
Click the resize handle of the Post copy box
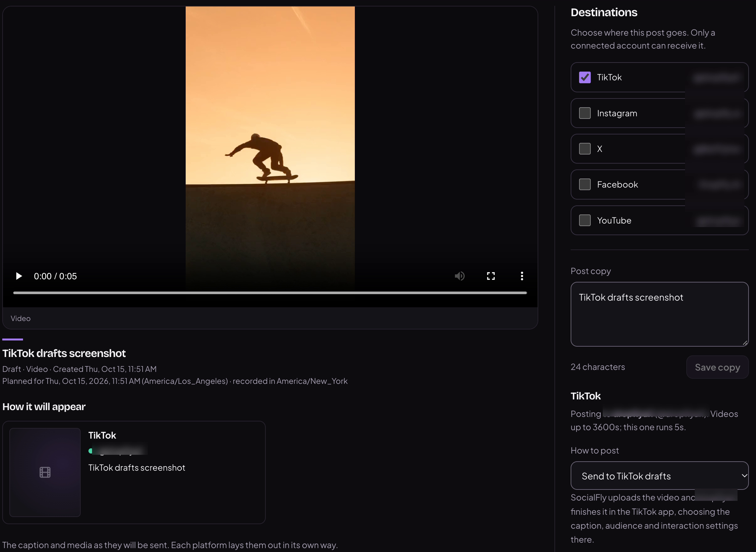(745, 343)
